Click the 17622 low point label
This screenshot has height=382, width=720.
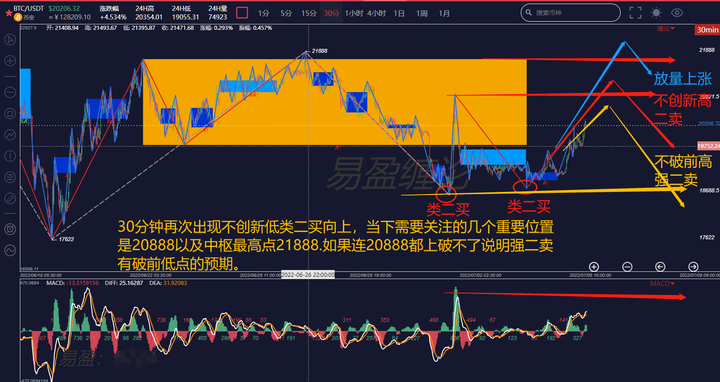66,239
